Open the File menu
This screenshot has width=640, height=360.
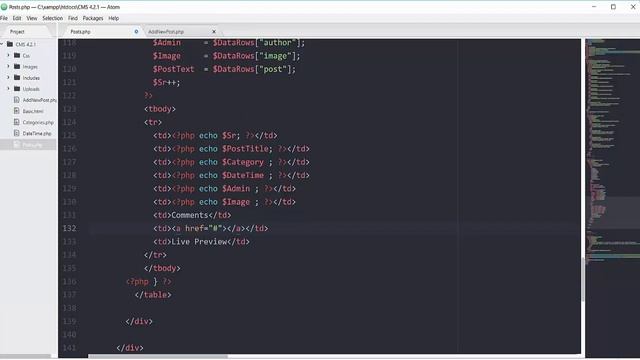(x=4, y=18)
